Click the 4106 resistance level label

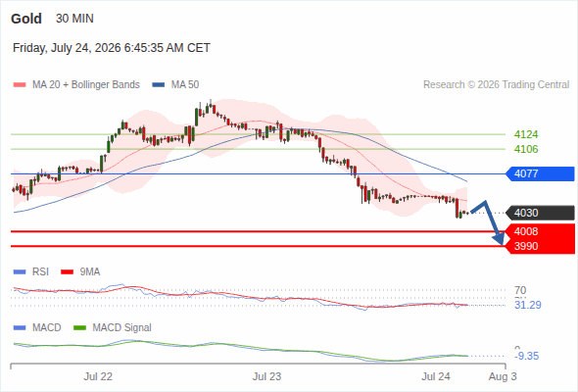(x=526, y=149)
